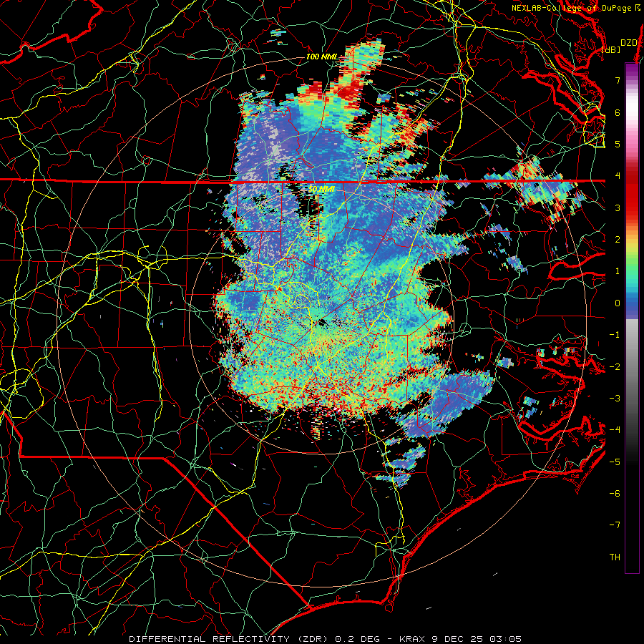Click the 0.2 DEG elevation text
The height and width of the screenshot is (644, 644).
click(x=357, y=639)
